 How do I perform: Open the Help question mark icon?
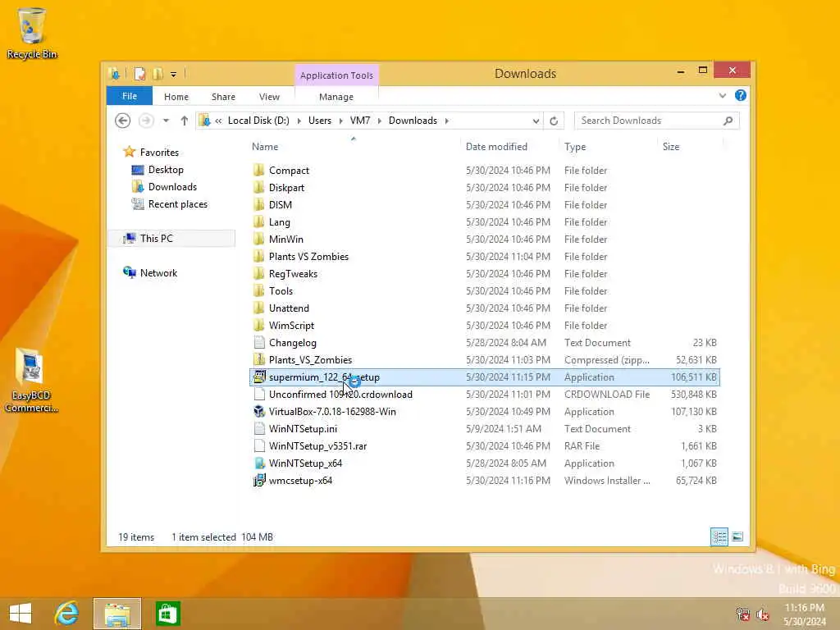click(x=741, y=95)
